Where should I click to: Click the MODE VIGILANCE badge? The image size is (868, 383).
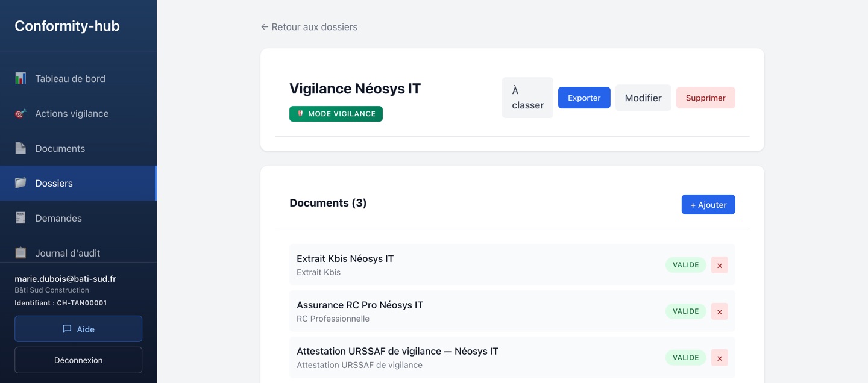point(336,114)
